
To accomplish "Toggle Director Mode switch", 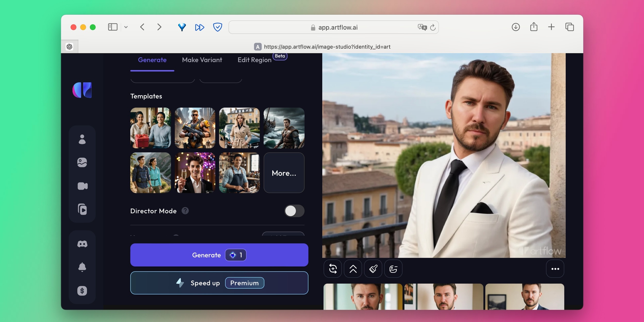I will (294, 210).
